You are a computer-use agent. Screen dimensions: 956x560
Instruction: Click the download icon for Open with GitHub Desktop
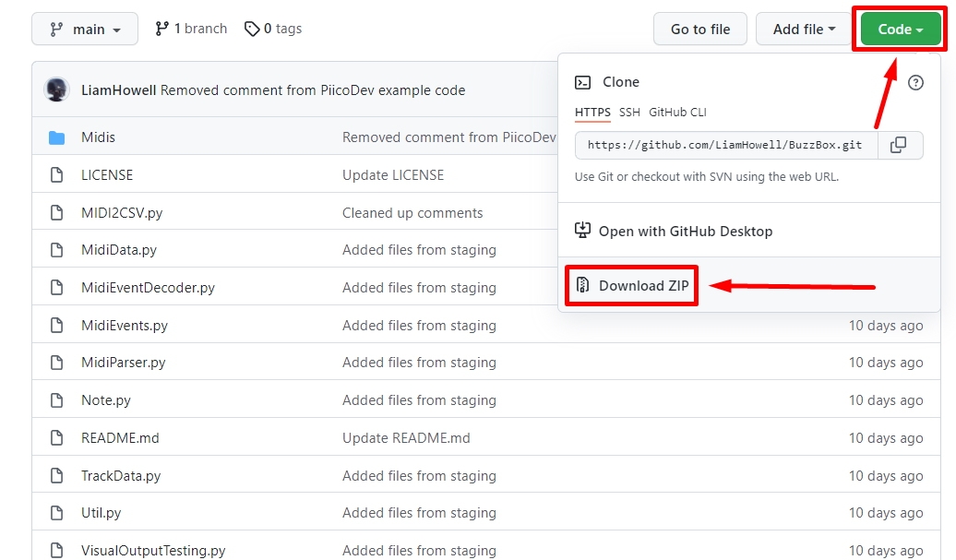click(x=582, y=231)
